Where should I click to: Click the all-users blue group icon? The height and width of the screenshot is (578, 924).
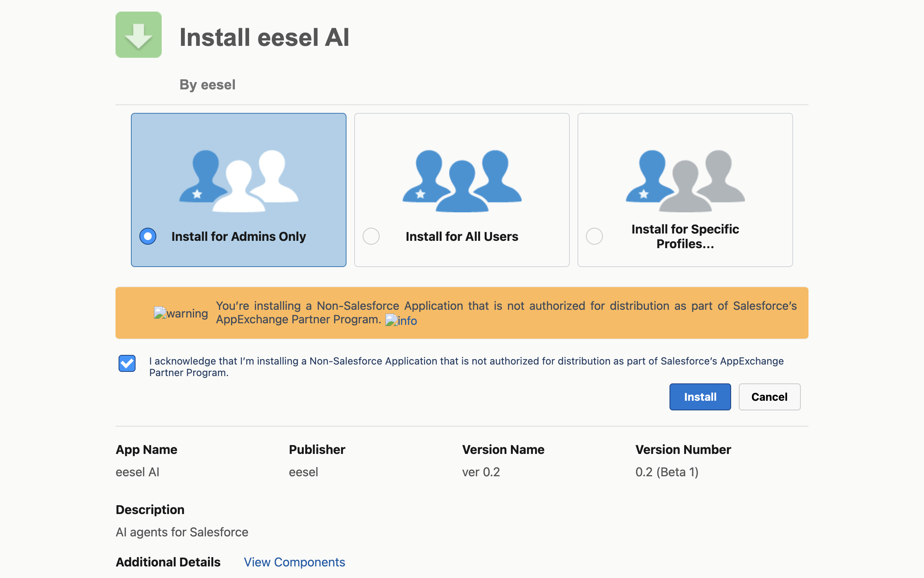point(462,181)
